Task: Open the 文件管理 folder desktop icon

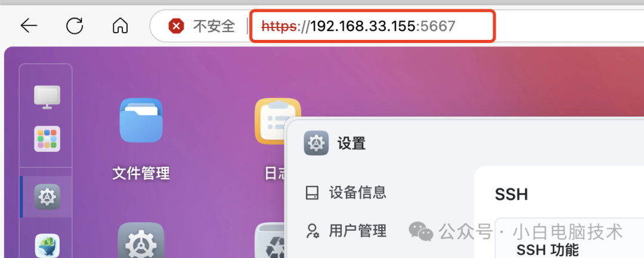Action: point(141,120)
